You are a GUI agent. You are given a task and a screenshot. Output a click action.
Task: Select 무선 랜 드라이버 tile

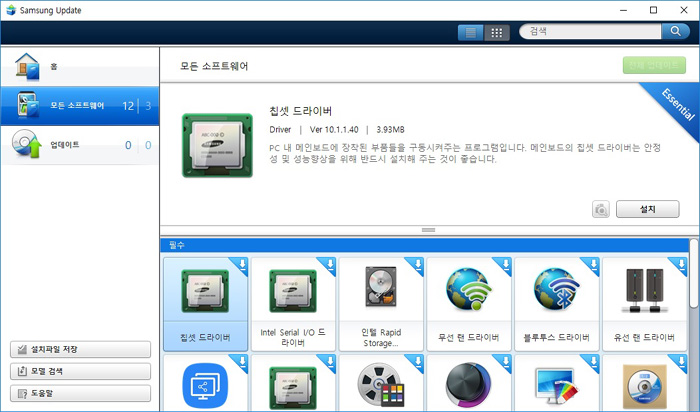[469, 304]
